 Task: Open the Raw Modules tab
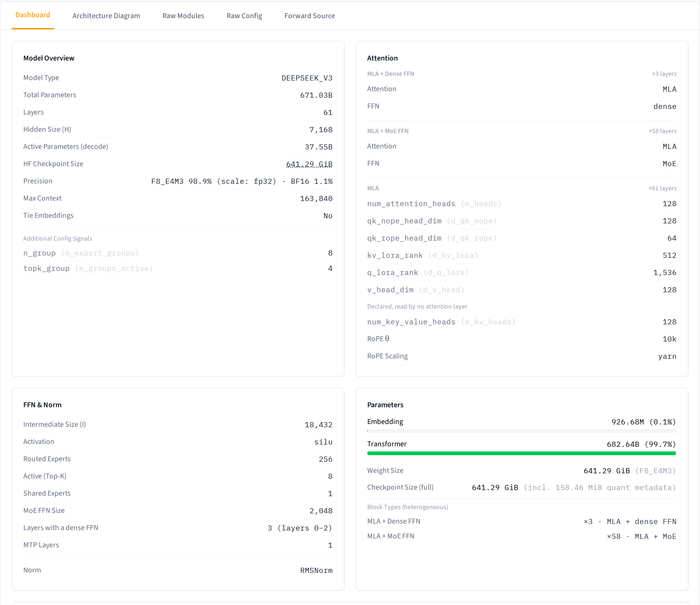point(183,16)
